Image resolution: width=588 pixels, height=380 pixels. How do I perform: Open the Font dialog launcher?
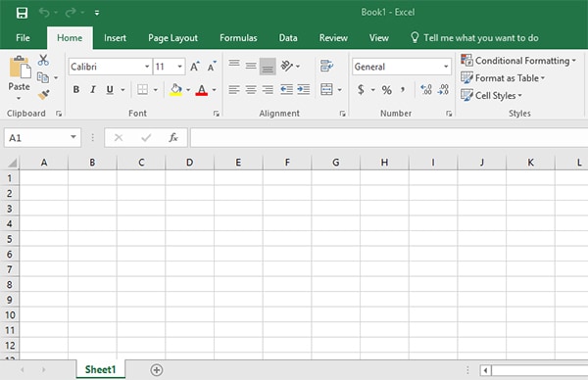(217, 114)
